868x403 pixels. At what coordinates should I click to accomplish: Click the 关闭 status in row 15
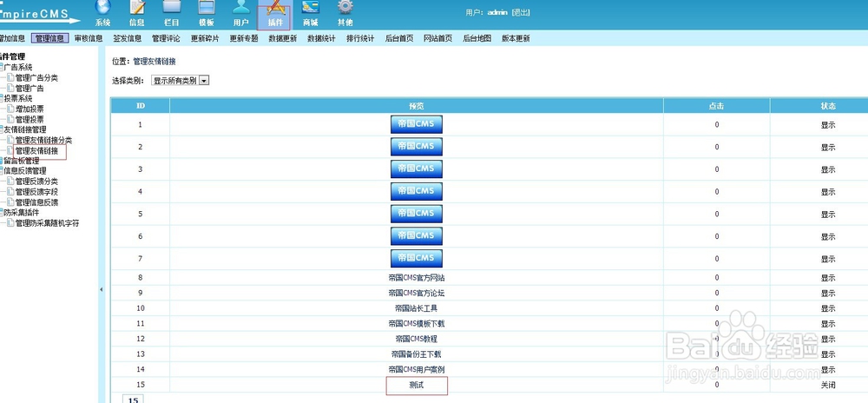point(828,385)
